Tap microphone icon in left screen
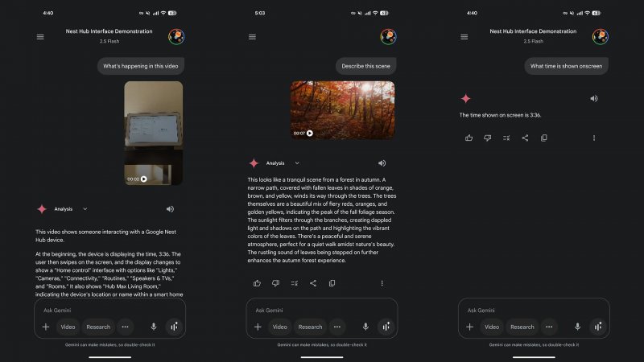644x362 pixels. point(154,327)
